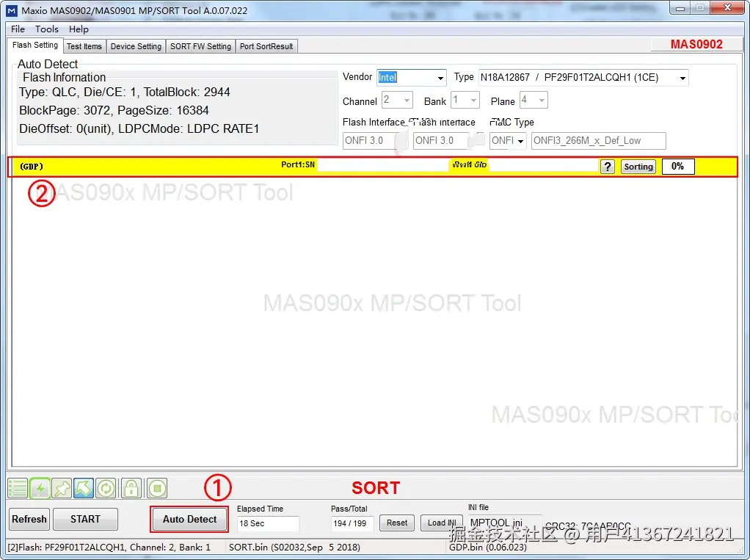This screenshot has width=750, height=560.
Task: Click the circular refresh arrows icon
Action: click(105, 488)
